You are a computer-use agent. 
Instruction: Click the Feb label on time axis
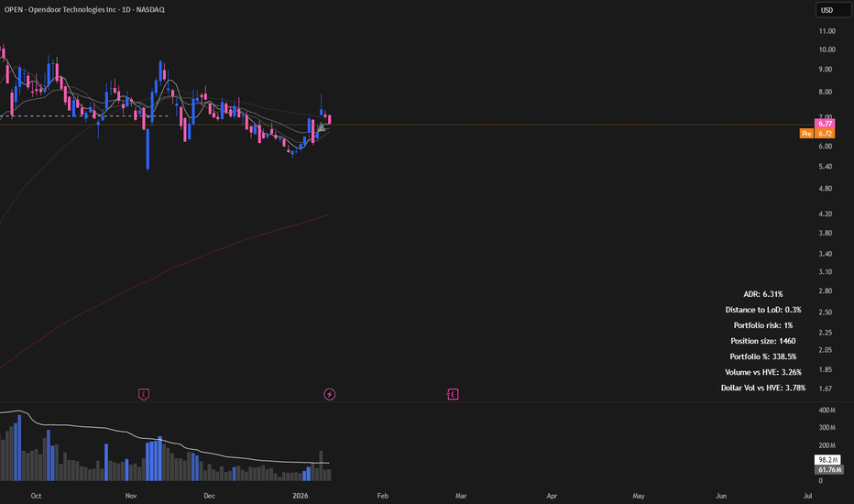(383, 496)
